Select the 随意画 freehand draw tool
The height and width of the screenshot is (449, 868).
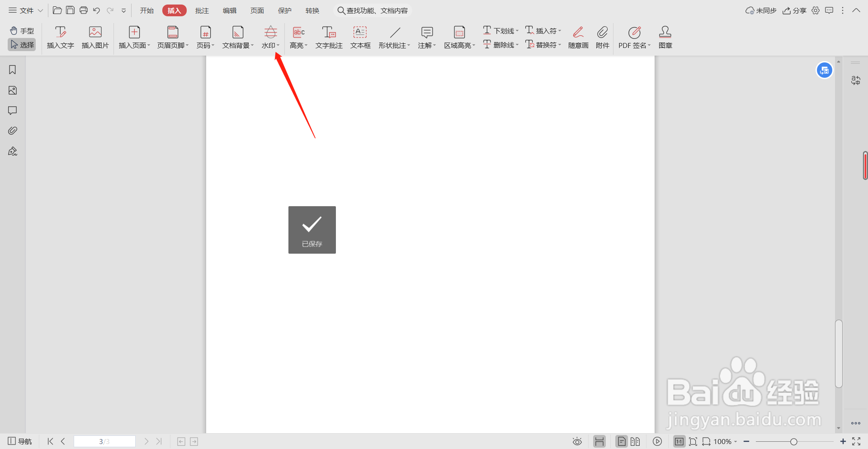coord(578,38)
